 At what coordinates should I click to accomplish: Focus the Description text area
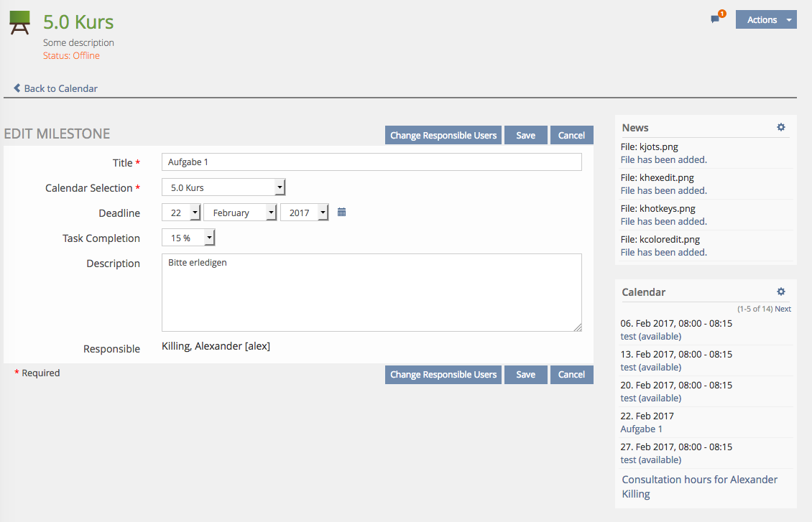coord(371,292)
